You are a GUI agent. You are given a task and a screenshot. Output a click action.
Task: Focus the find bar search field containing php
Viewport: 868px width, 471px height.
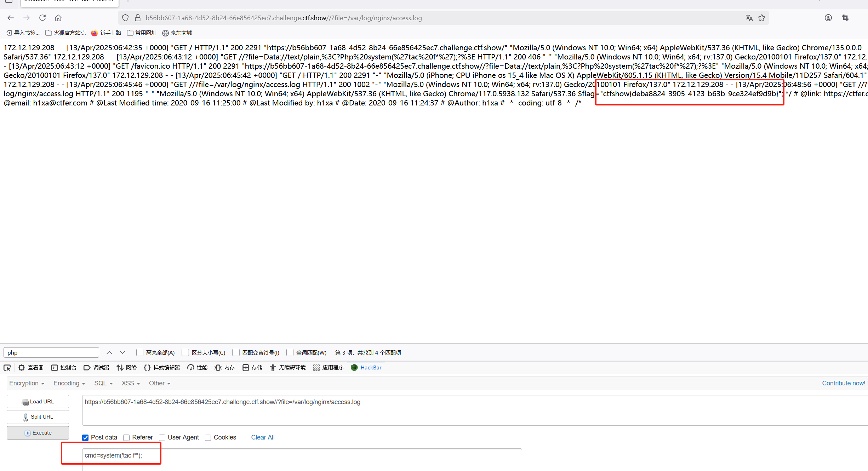51,352
